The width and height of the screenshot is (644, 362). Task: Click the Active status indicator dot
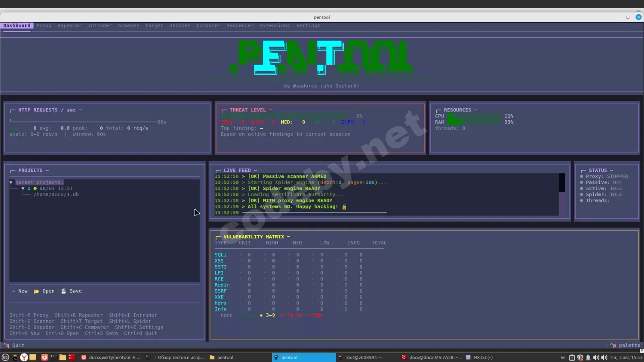[x=582, y=189]
